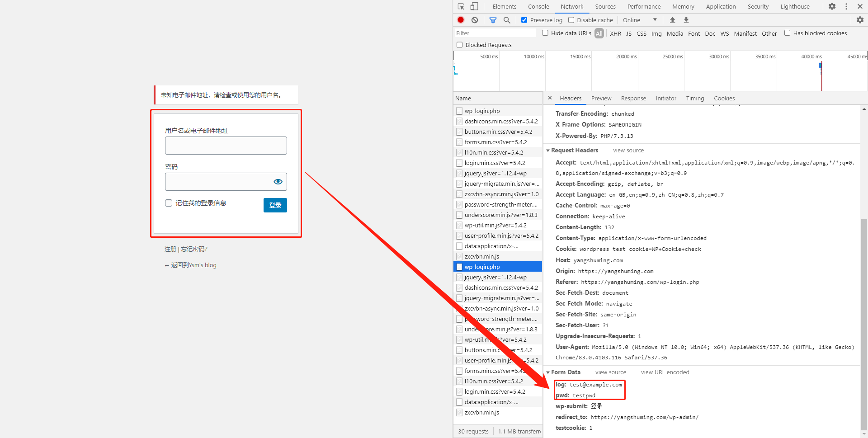The width and height of the screenshot is (868, 438).
Task: Clear the network log
Action: coord(474,20)
